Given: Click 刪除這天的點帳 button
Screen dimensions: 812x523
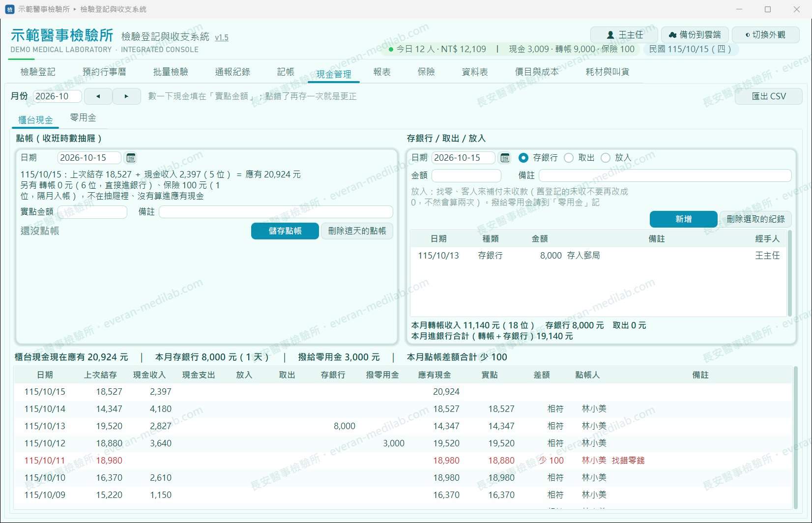Looking at the screenshot, I should click(x=357, y=231).
